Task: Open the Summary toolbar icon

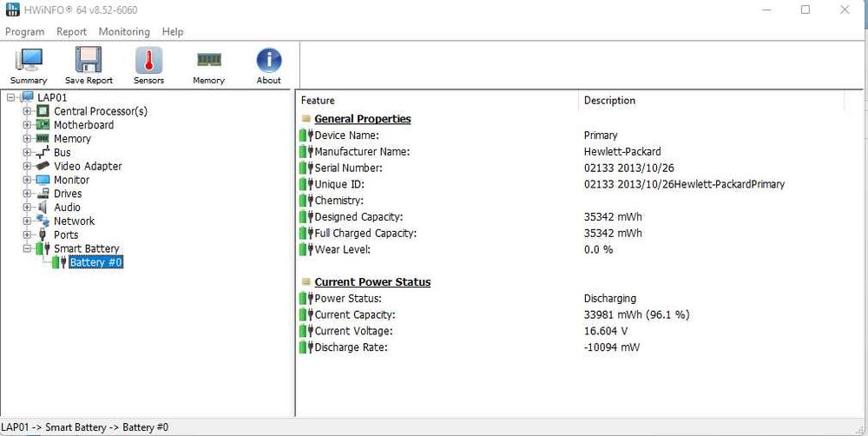Action: coord(29,60)
